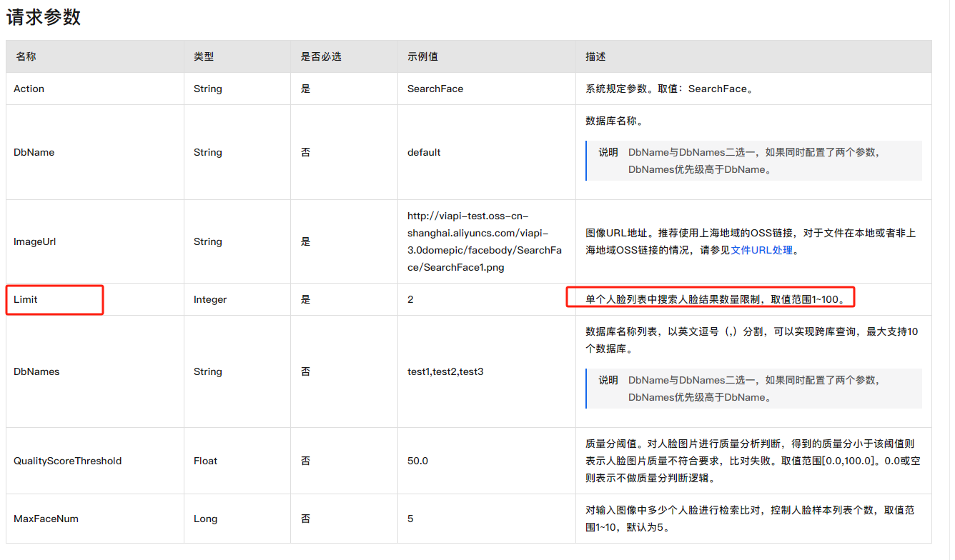Click String type in DbName row
Image resolution: width=955 pixels, height=560 pixels.
click(x=208, y=152)
